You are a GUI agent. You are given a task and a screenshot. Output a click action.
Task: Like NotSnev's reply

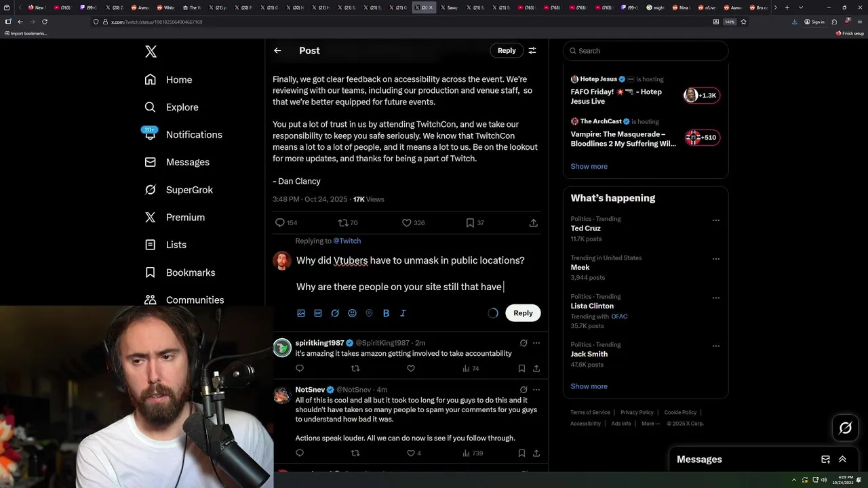pyautogui.click(x=414, y=453)
